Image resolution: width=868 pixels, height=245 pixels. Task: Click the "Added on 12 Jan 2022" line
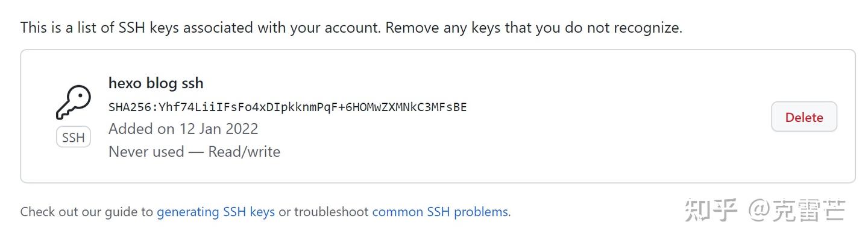coord(183,129)
